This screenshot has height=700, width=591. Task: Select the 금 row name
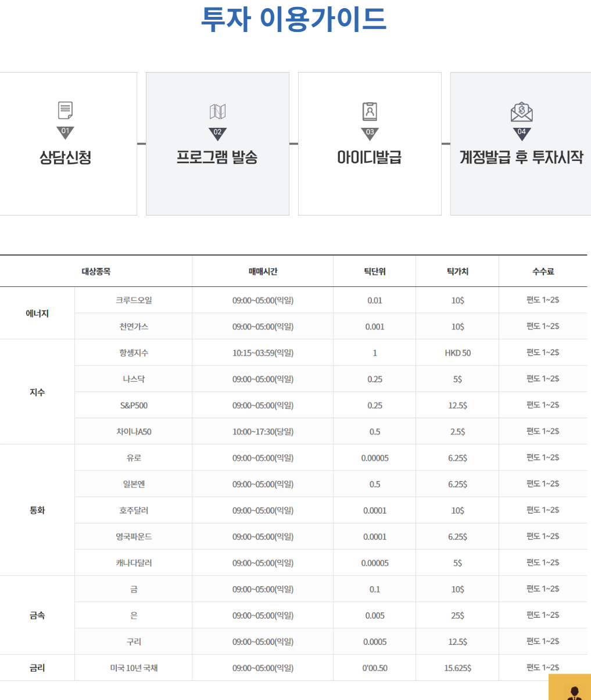pos(134,589)
